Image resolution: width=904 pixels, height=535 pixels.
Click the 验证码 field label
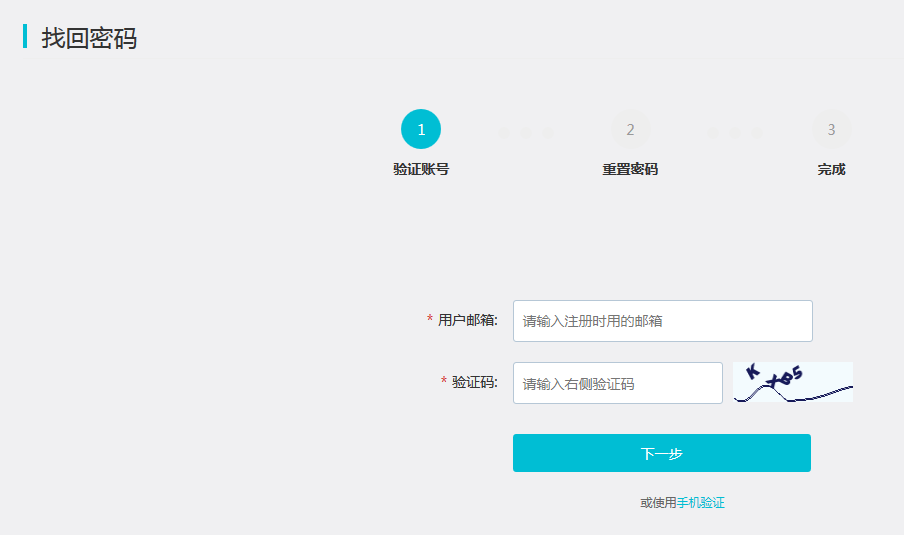click(x=474, y=382)
